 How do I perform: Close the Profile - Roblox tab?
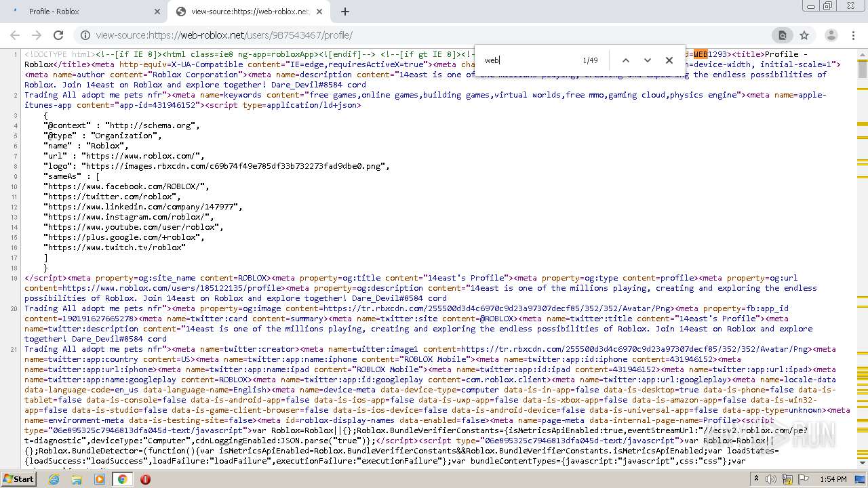click(x=157, y=12)
